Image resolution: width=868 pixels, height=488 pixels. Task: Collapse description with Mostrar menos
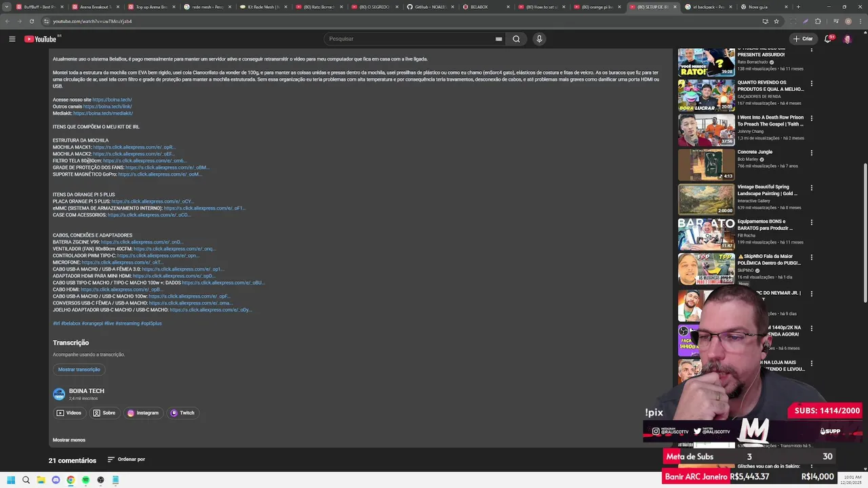click(x=69, y=440)
